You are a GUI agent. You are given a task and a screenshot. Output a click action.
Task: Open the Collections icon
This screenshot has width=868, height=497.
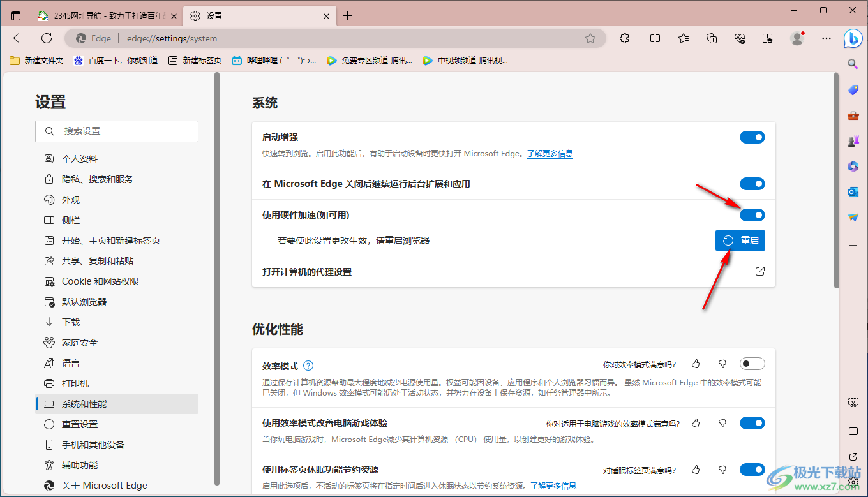tap(712, 38)
